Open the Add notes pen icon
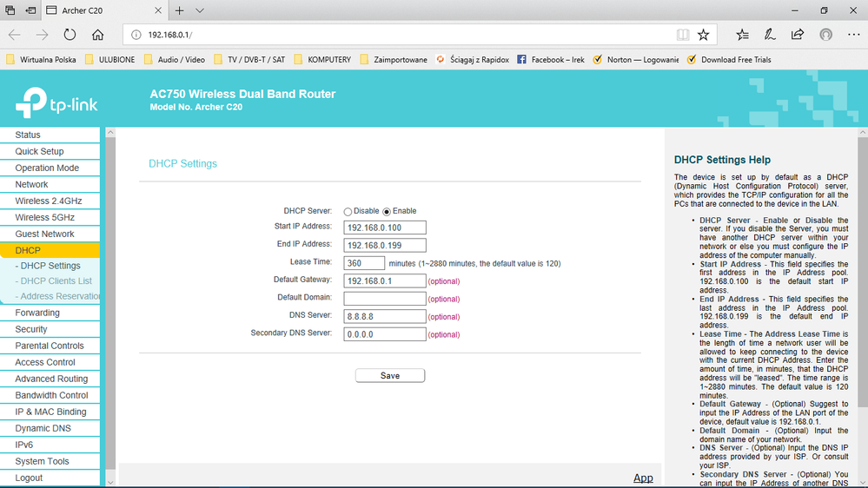Image resolution: width=868 pixels, height=488 pixels. coord(770,35)
